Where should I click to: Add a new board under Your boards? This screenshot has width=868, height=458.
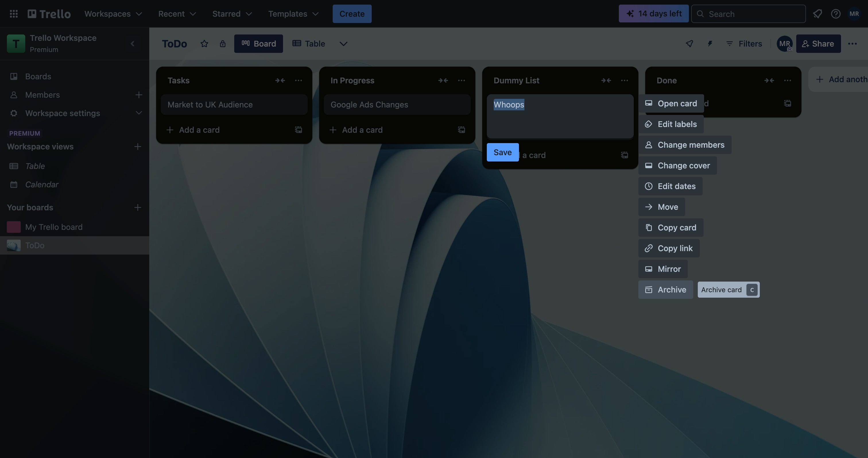pos(137,207)
